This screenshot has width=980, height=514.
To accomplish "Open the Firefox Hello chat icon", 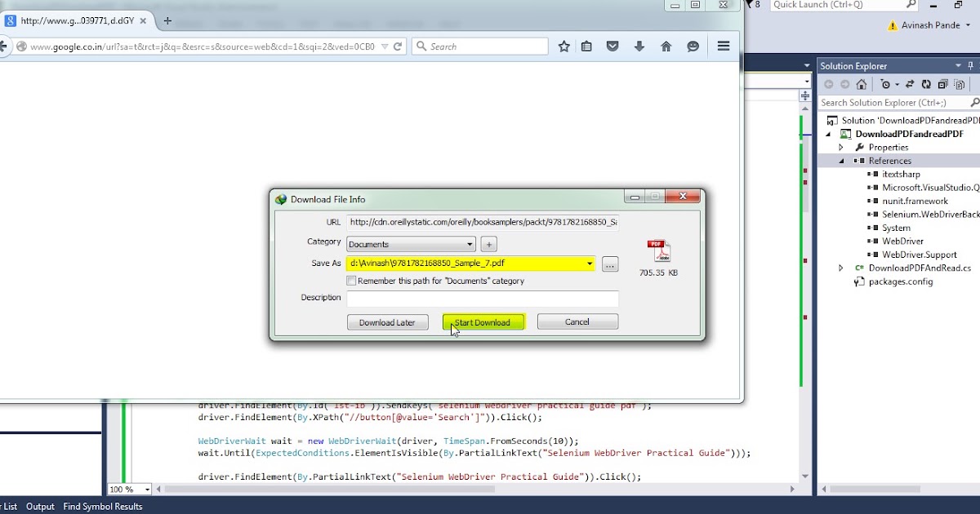I will [693, 47].
